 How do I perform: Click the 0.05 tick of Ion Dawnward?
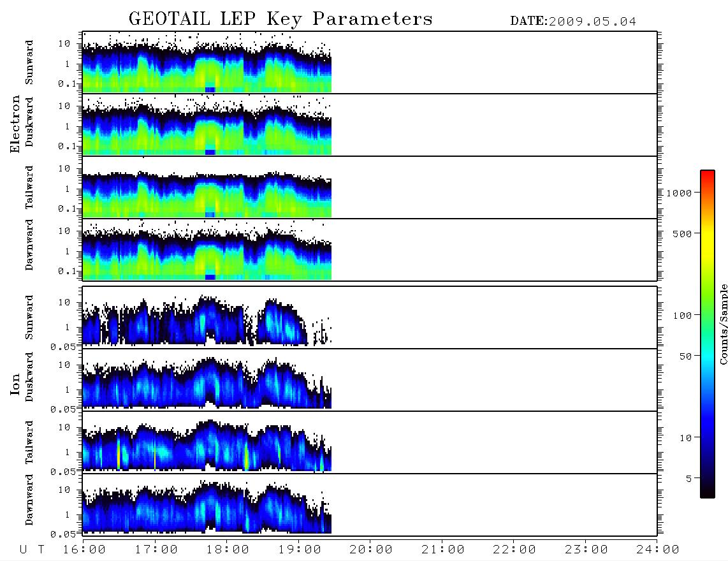62,534
